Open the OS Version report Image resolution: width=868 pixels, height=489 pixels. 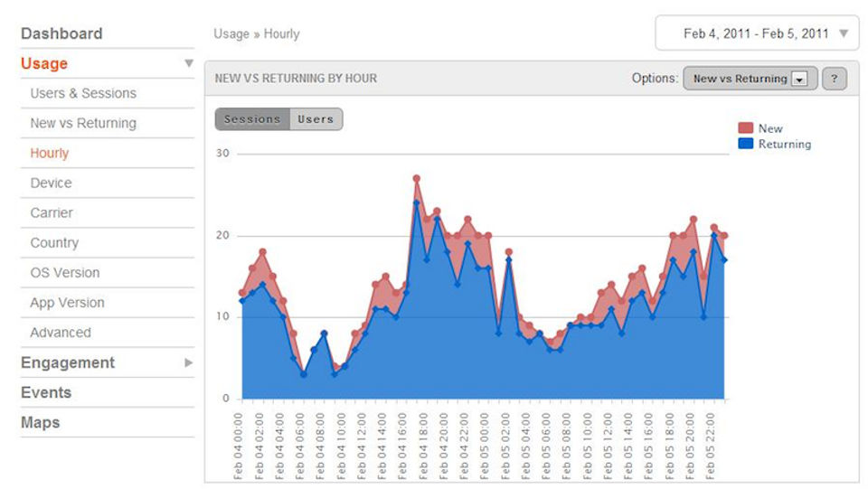(65, 273)
